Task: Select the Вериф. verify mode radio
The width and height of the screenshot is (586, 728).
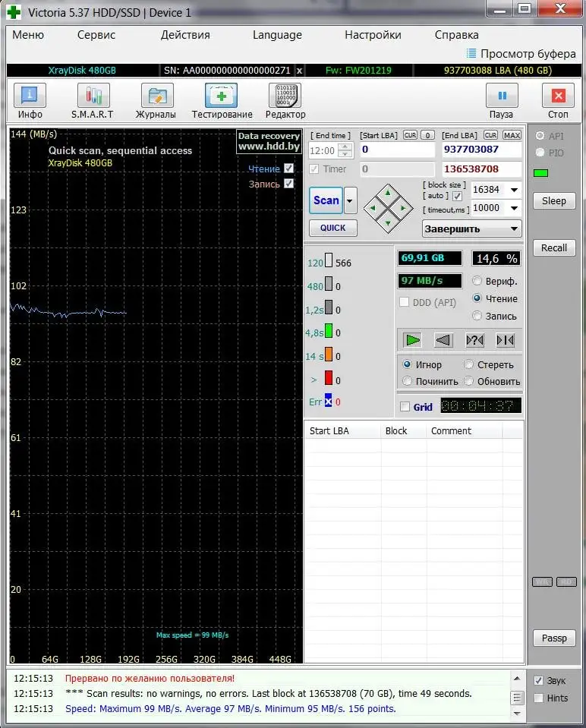Action: coord(477,280)
